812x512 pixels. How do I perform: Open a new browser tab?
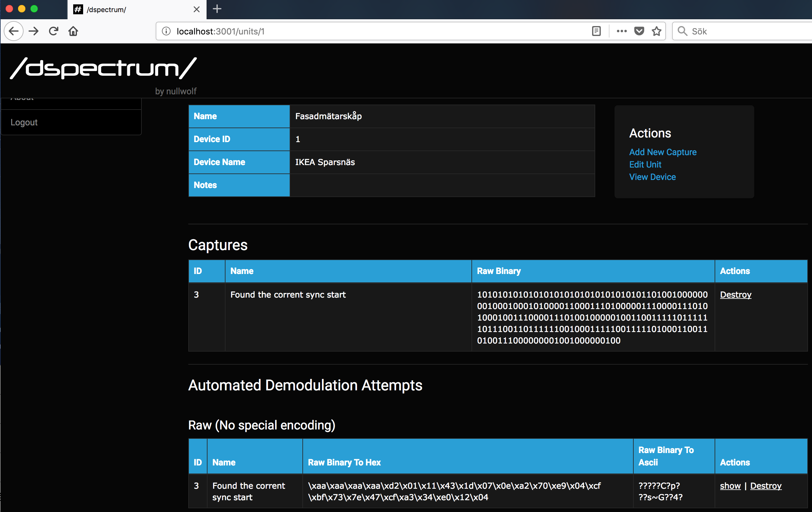[217, 9]
